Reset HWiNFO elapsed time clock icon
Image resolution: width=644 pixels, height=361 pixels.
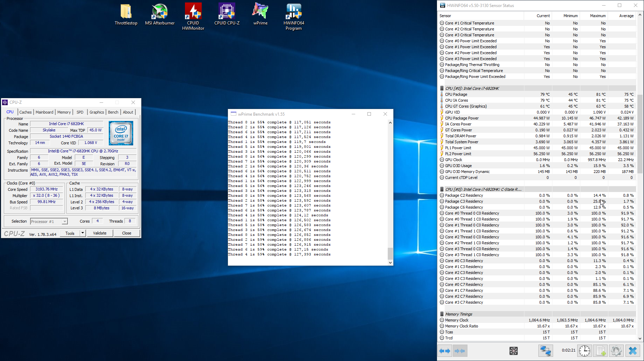click(585, 351)
